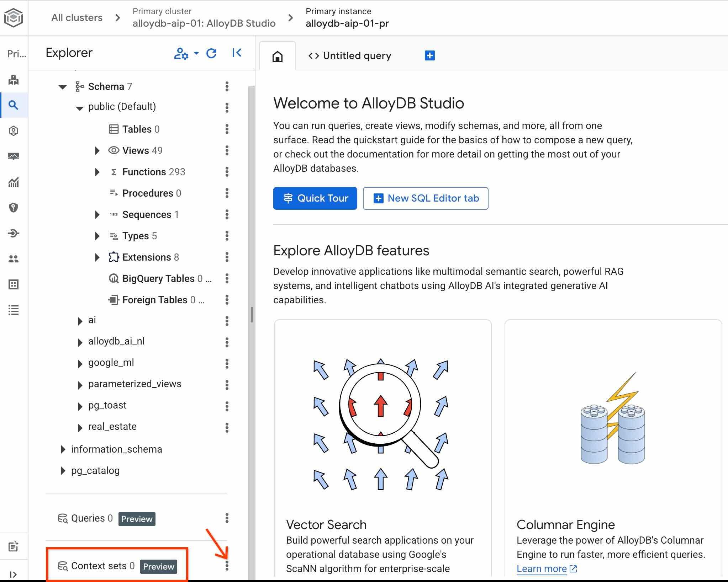Collapse the Explorer panel with the arrow icon
Image resolution: width=728 pixels, height=582 pixels.
click(237, 53)
